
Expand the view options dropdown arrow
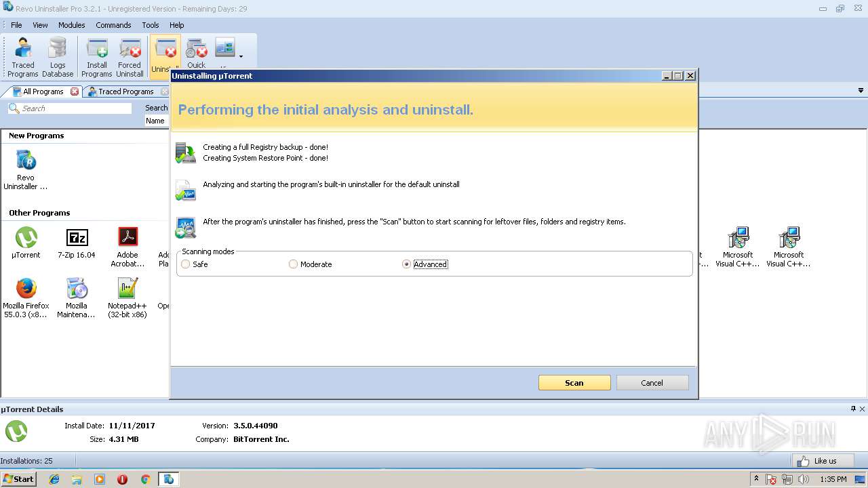tap(241, 57)
